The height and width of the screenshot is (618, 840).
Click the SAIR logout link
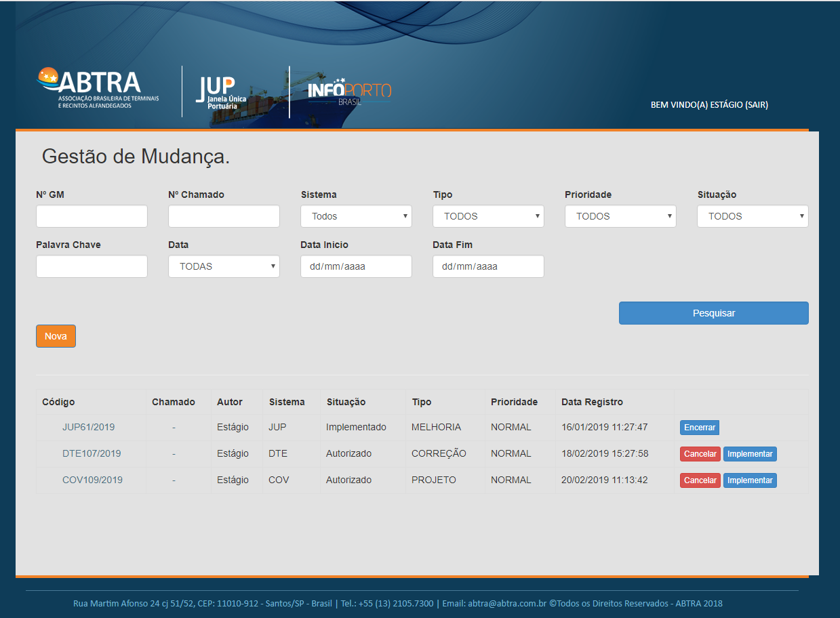[x=757, y=105]
